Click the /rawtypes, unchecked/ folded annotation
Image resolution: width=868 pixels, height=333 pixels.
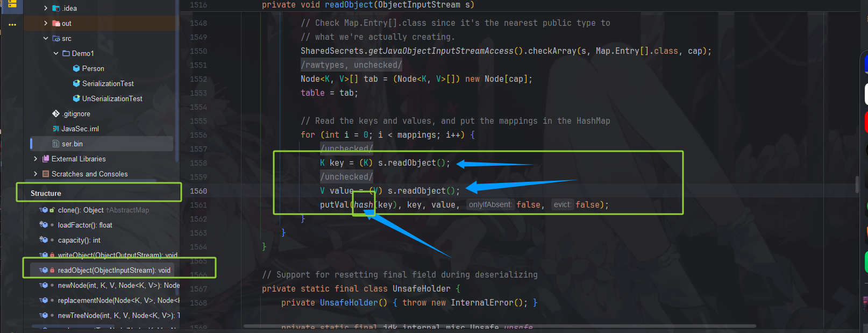point(351,65)
